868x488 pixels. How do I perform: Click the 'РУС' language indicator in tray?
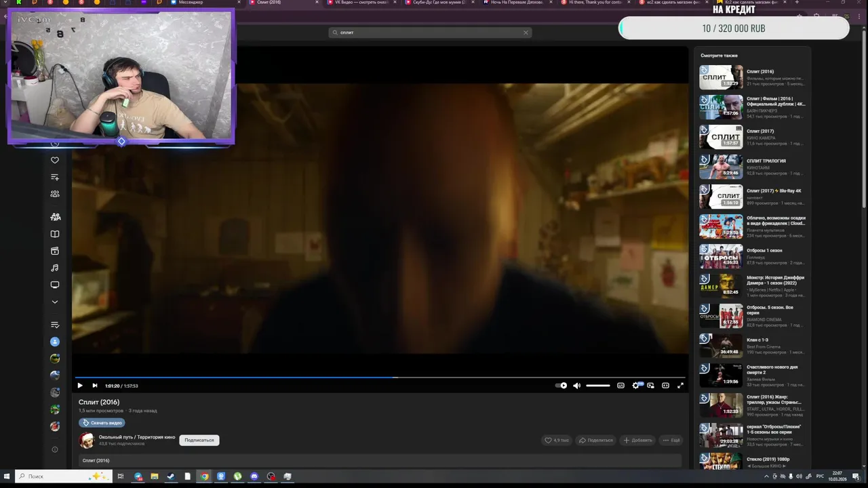coord(820,476)
